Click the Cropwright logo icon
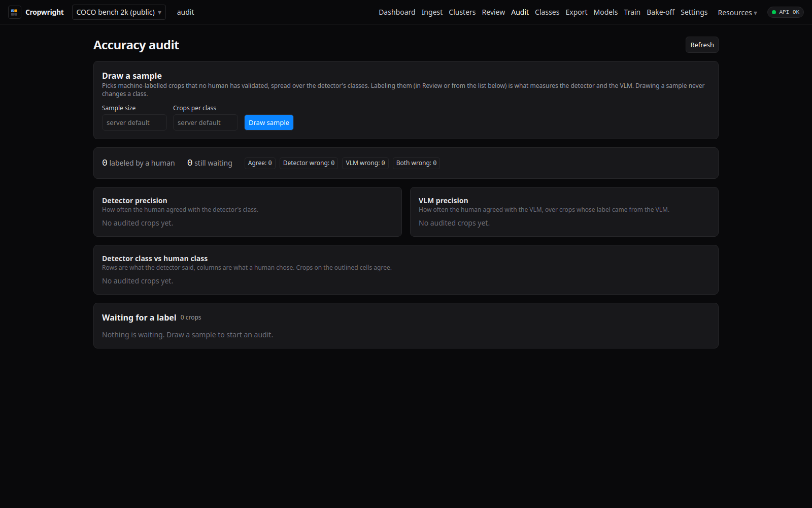 click(14, 12)
